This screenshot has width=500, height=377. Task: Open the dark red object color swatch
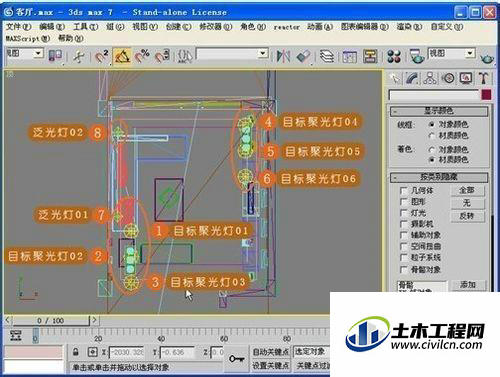point(486,95)
